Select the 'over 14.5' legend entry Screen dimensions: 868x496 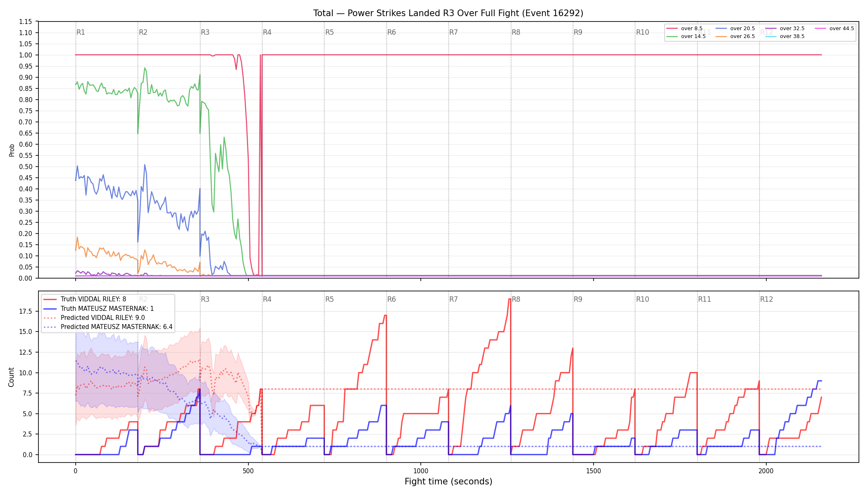686,36
